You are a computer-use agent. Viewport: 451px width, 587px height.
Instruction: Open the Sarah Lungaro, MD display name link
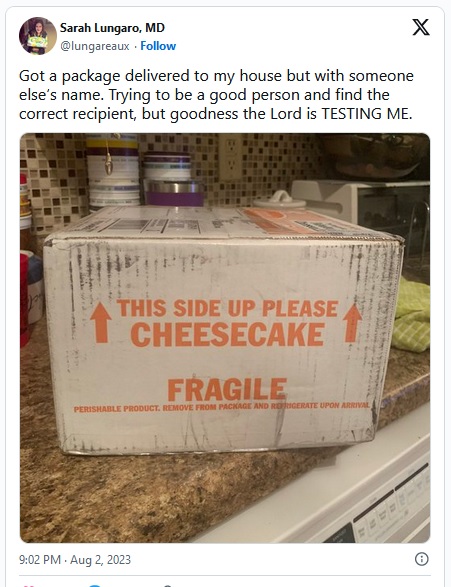point(112,28)
